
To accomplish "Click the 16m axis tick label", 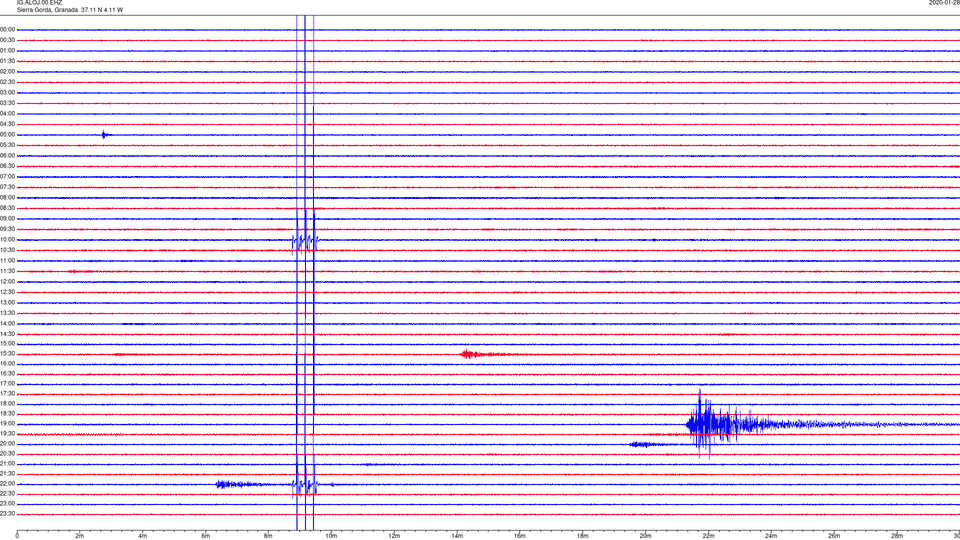I will point(520,536).
